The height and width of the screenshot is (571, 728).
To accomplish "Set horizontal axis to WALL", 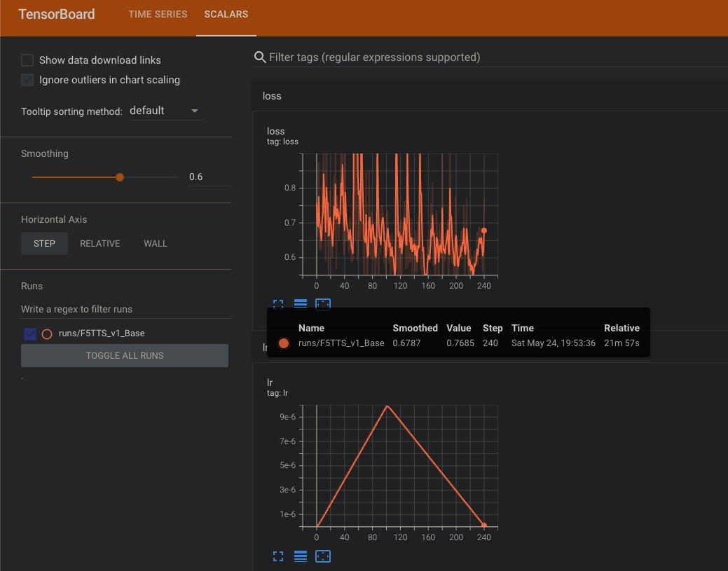I will click(x=156, y=244).
